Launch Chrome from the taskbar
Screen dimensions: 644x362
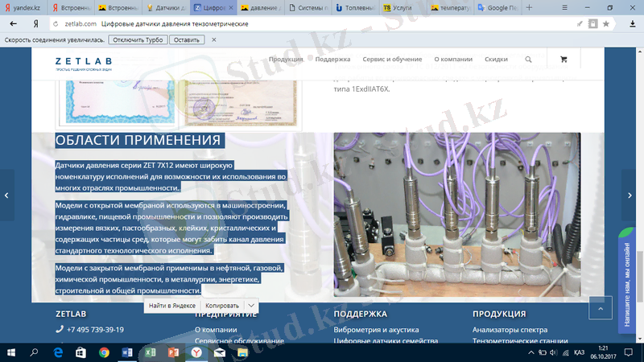point(104,352)
